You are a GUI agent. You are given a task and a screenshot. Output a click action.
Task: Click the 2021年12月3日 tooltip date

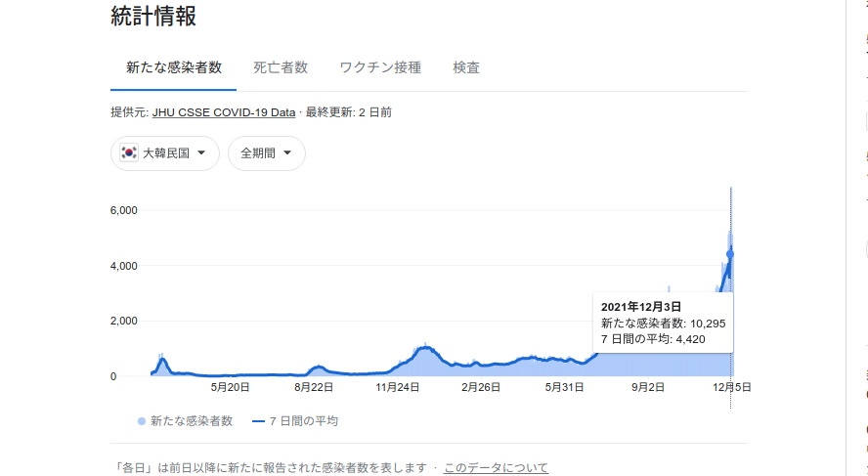641,307
